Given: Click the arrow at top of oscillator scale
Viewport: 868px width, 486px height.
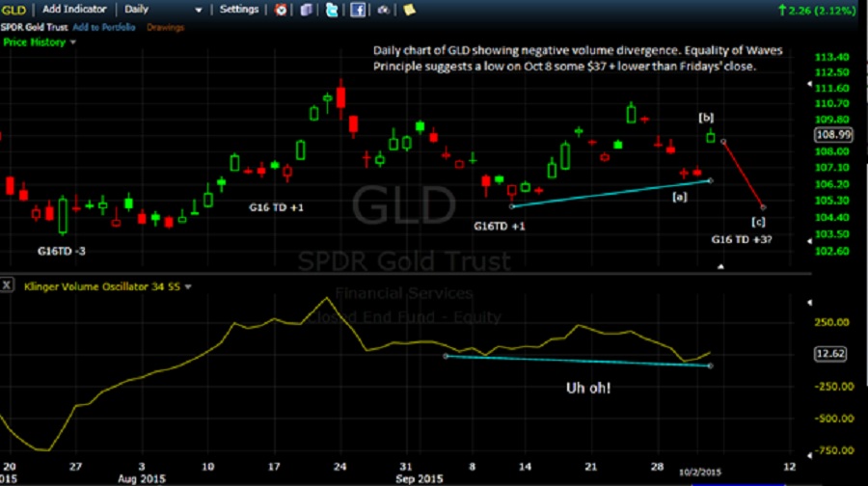Looking at the screenshot, I should [809, 303].
